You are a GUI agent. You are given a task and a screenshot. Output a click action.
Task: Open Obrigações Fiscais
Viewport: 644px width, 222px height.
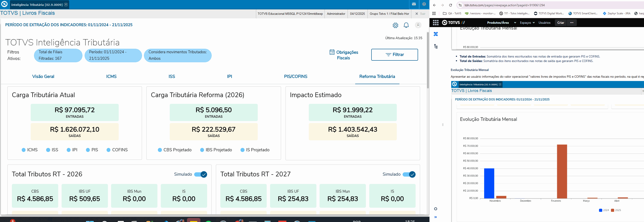[344, 55]
